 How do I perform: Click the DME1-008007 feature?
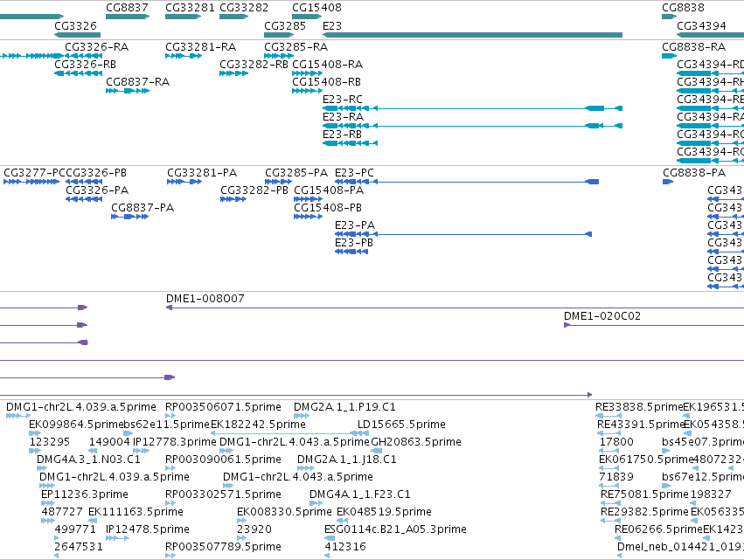[x=455, y=308]
